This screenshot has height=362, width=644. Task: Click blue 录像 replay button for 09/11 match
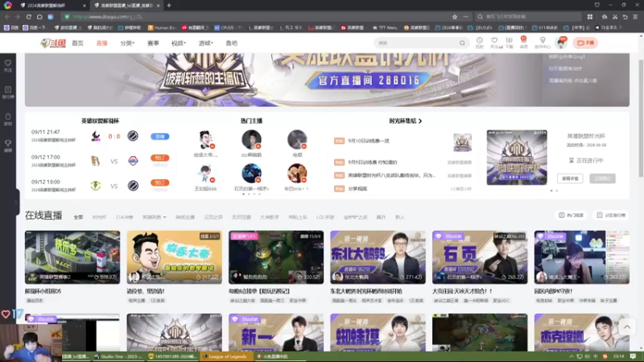[x=159, y=136]
